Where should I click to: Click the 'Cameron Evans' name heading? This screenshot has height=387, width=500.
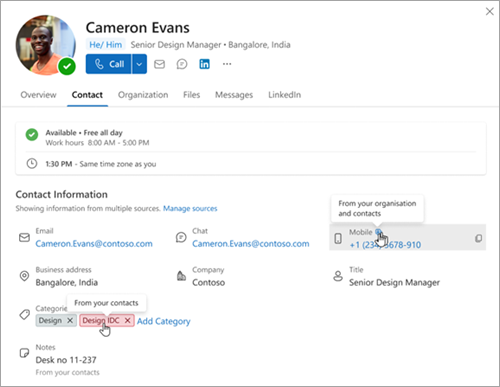(x=138, y=28)
